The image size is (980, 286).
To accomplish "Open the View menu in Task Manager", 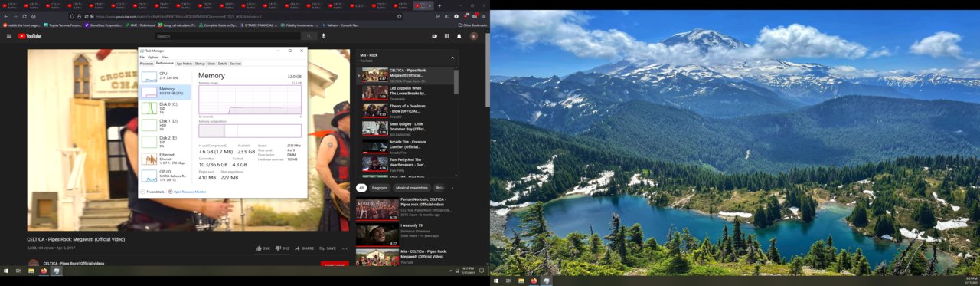I will pyautogui.click(x=165, y=58).
